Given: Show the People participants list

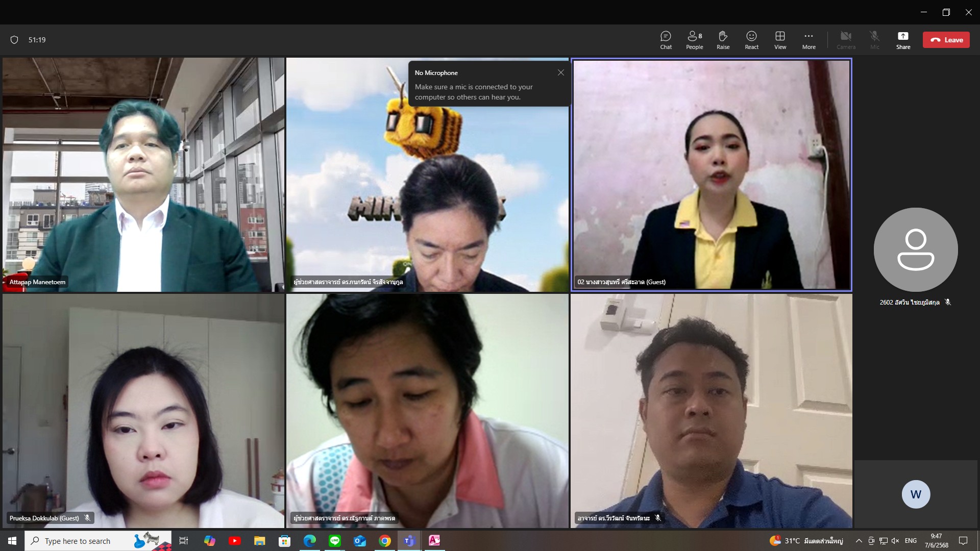Looking at the screenshot, I should pyautogui.click(x=694, y=40).
